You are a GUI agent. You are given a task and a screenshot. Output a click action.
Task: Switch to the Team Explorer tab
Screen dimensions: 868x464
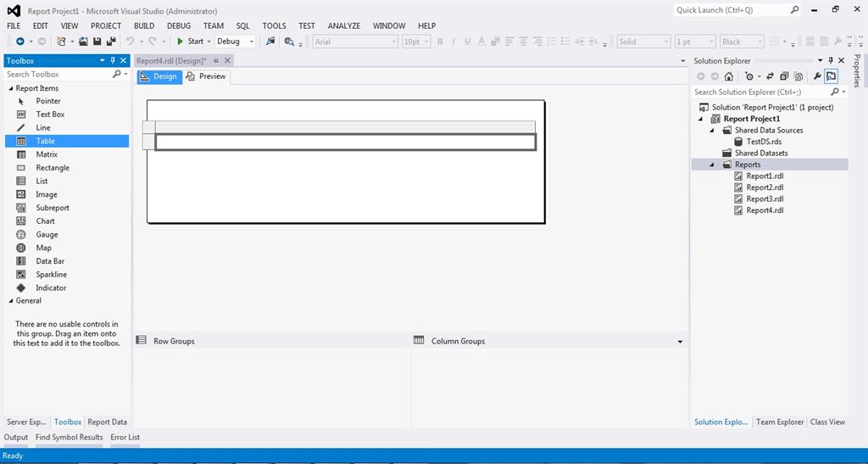click(x=780, y=422)
